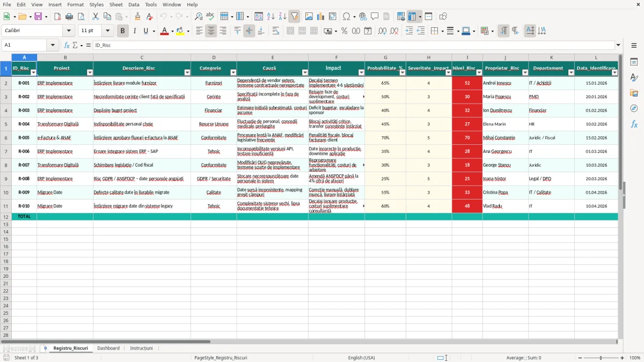Switch to the Dashboard sheet tab
Viewport: 644px width, 362px height.
108,348
